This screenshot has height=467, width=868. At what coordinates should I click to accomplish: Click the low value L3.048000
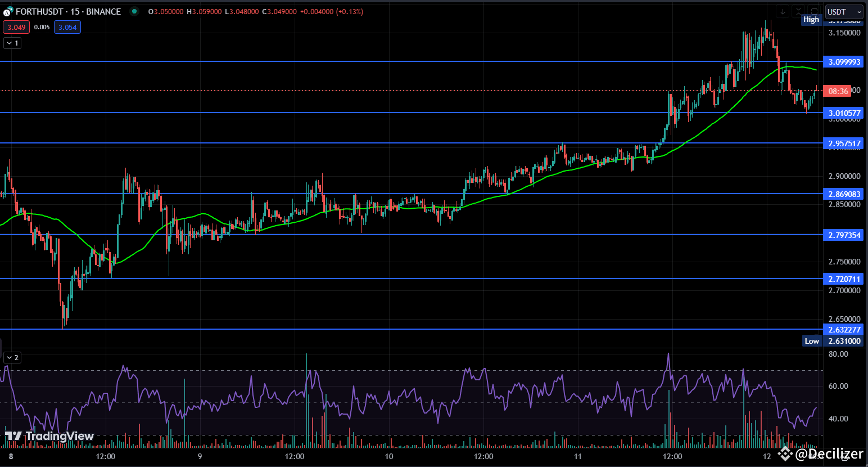coord(242,11)
